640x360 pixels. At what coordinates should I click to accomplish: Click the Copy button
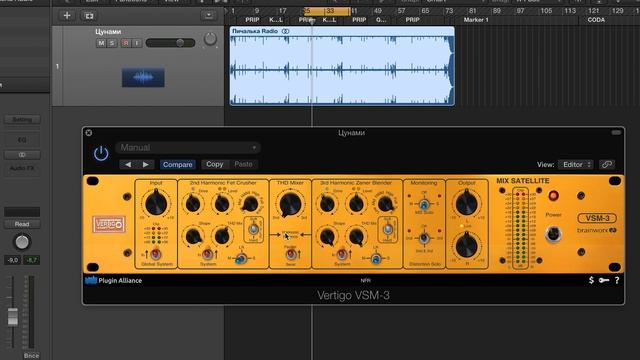(x=214, y=164)
